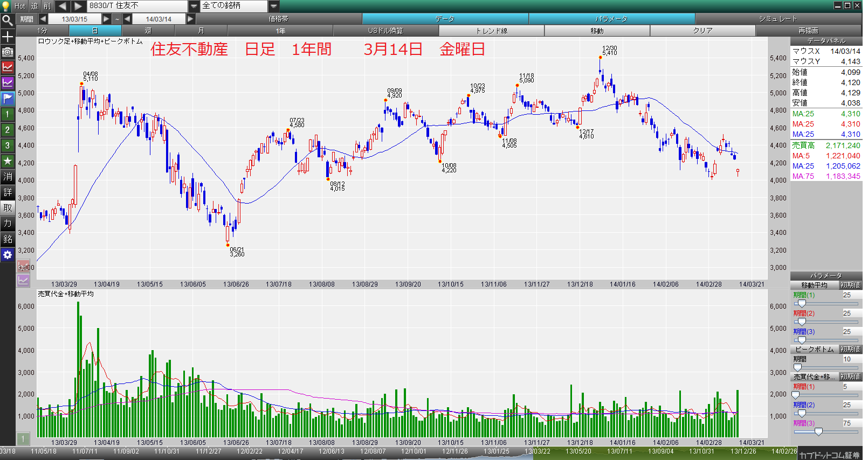Click the end date field 14/03/14
The width and height of the screenshot is (868, 460).
point(159,19)
